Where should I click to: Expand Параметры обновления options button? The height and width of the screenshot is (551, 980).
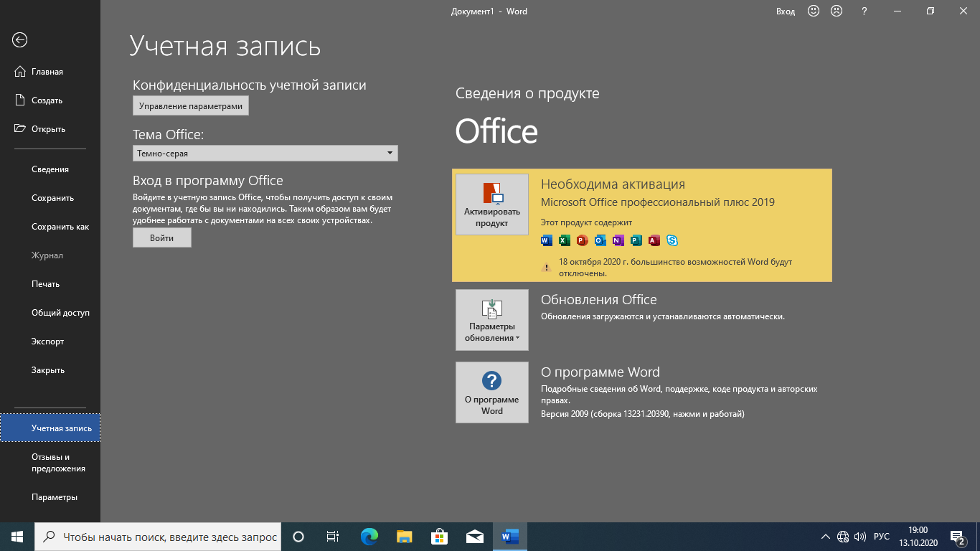pyautogui.click(x=492, y=320)
